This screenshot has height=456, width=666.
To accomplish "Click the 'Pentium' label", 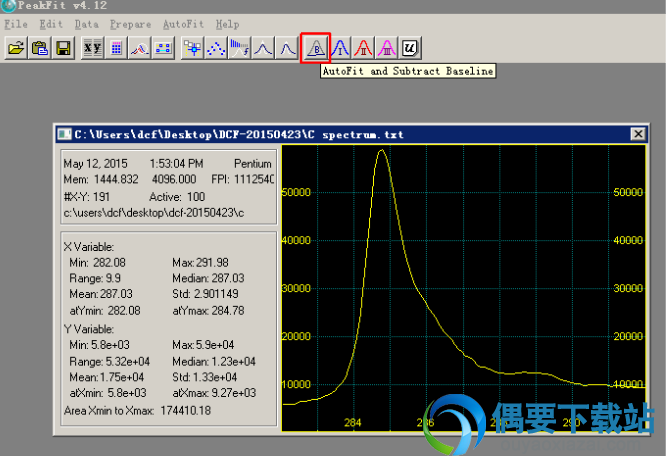I will pyautogui.click(x=253, y=164).
